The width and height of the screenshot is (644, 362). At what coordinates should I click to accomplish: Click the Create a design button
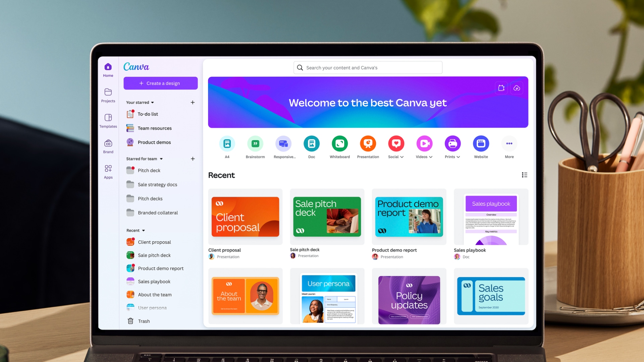pos(160,83)
